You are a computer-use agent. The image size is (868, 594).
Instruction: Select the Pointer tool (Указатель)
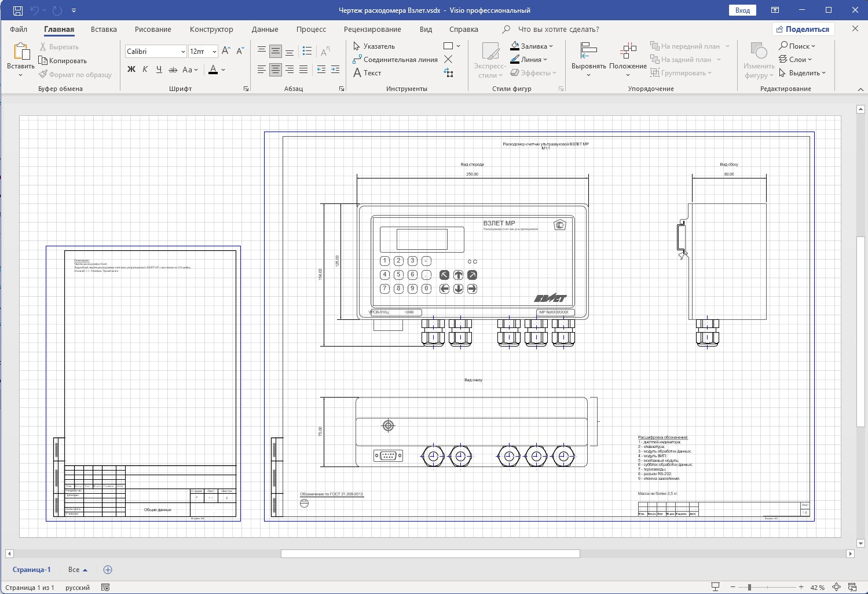374,46
